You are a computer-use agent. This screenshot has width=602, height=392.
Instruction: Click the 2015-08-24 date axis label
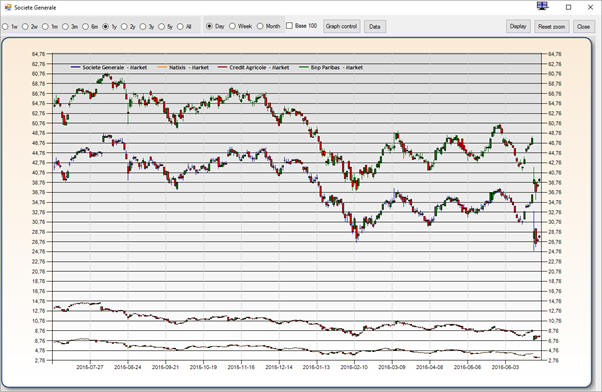127,367
